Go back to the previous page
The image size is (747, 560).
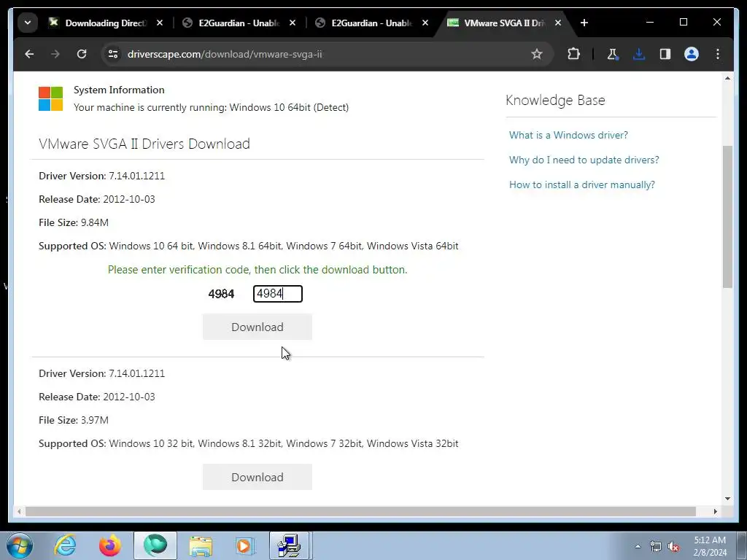click(29, 54)
